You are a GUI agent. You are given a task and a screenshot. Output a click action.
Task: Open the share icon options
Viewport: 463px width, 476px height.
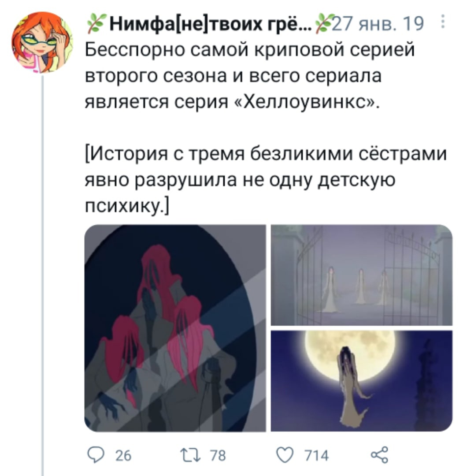[x=379, y=455]
